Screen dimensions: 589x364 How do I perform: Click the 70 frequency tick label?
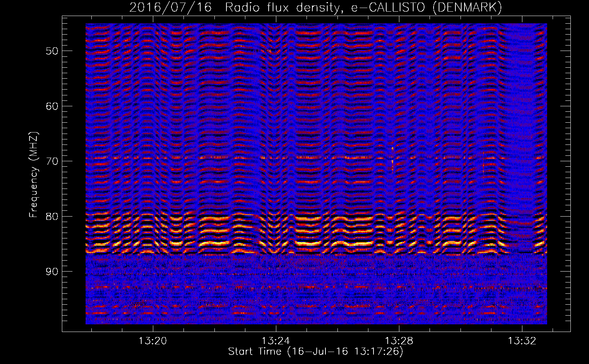click(52, 161)
